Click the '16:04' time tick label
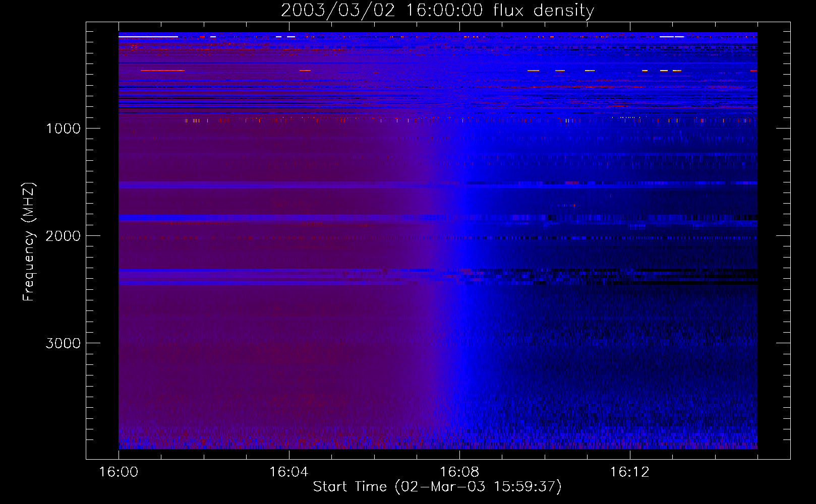The height and width of the screenshot is (504, 816). click(289, 472)
